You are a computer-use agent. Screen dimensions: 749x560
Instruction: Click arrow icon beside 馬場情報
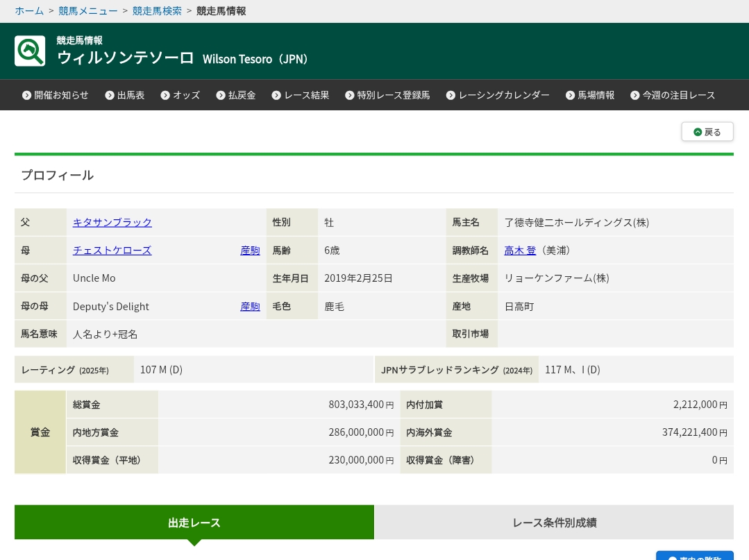click(570, 95)
